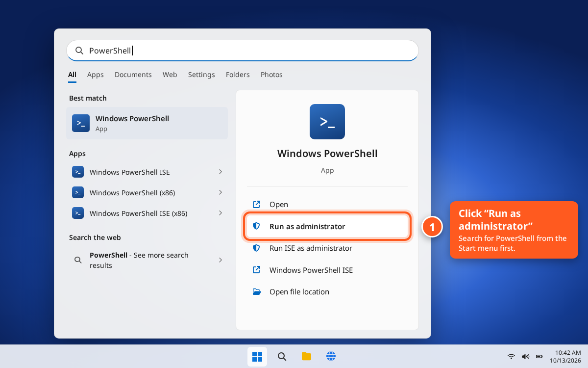Expand Windows PowerShell ISE result chevron
This screenshot has width=588, height=368.
click(x=220, y=172)
